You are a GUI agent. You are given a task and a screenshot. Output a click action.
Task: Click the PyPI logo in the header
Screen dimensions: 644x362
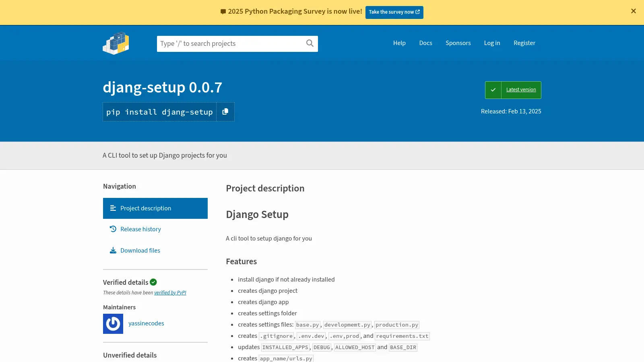coord(116,43)
